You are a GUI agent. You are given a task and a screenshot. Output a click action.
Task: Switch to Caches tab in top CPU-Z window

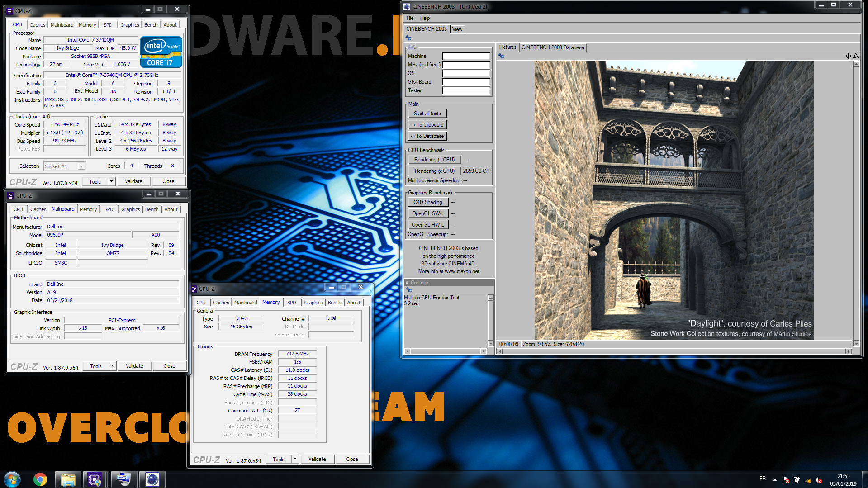pos(38,25)
